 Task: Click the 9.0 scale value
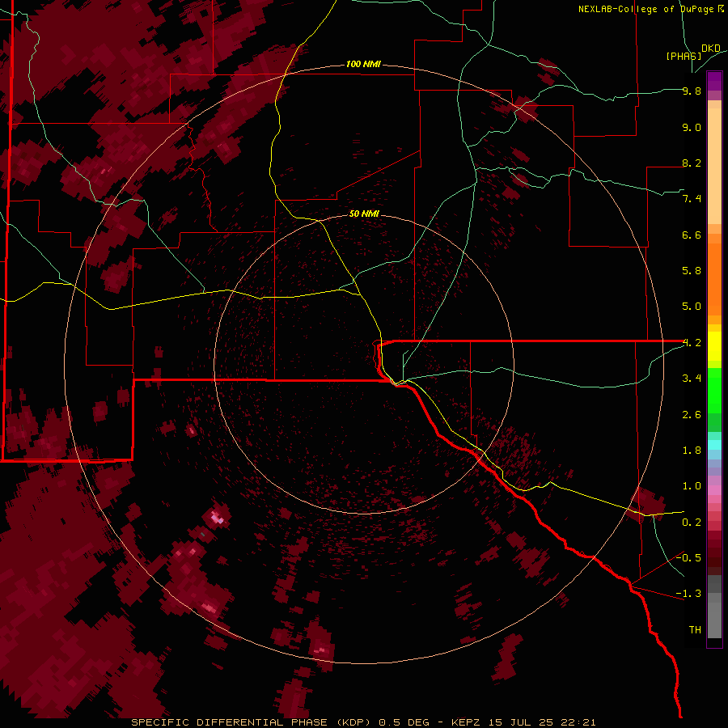pos(692,127)
